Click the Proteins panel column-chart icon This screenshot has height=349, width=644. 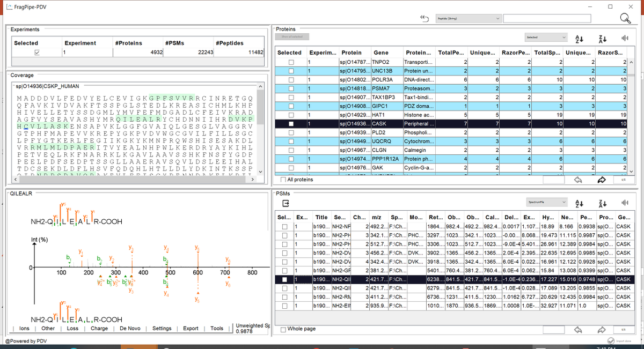point(625,38)
